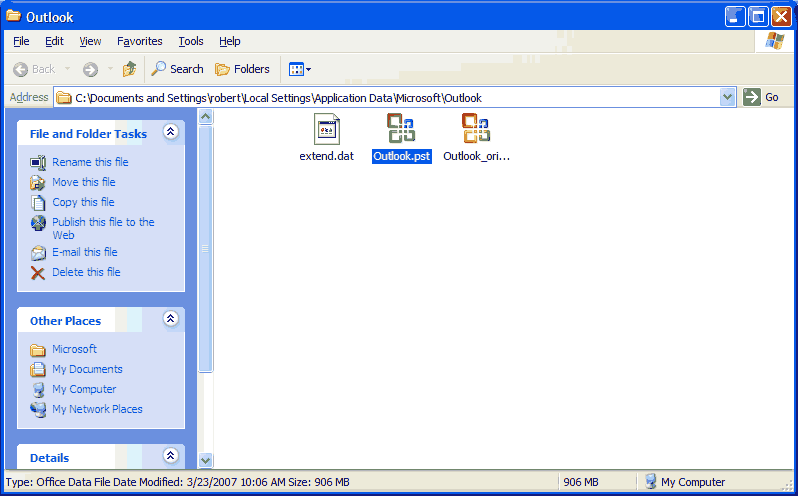798x496 pixels.
Task: Open My Network Places link
Action: coord(97,409)
